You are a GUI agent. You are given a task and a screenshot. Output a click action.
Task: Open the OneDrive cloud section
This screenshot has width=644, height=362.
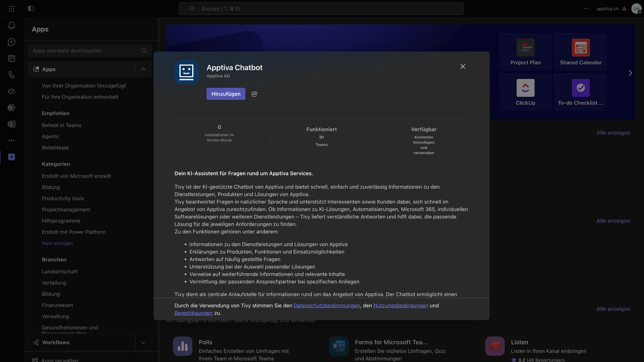pyautogui.click(x=11, y=91)
